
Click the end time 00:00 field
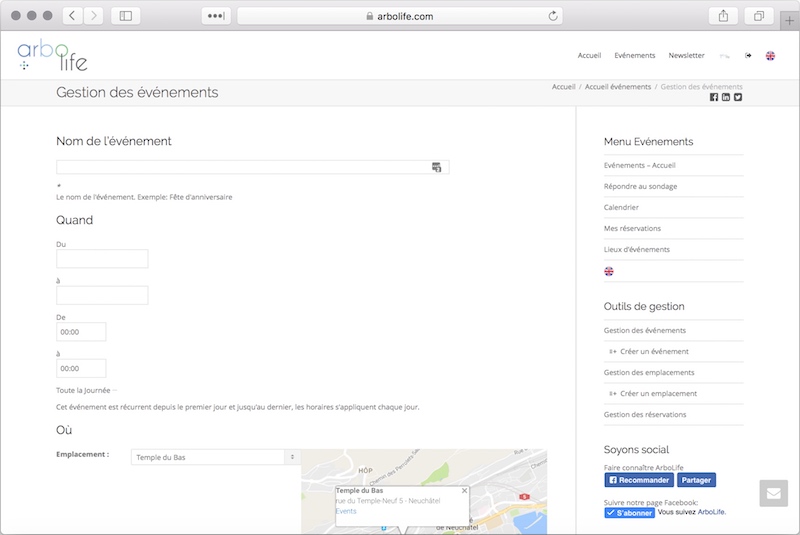[81, 368]
